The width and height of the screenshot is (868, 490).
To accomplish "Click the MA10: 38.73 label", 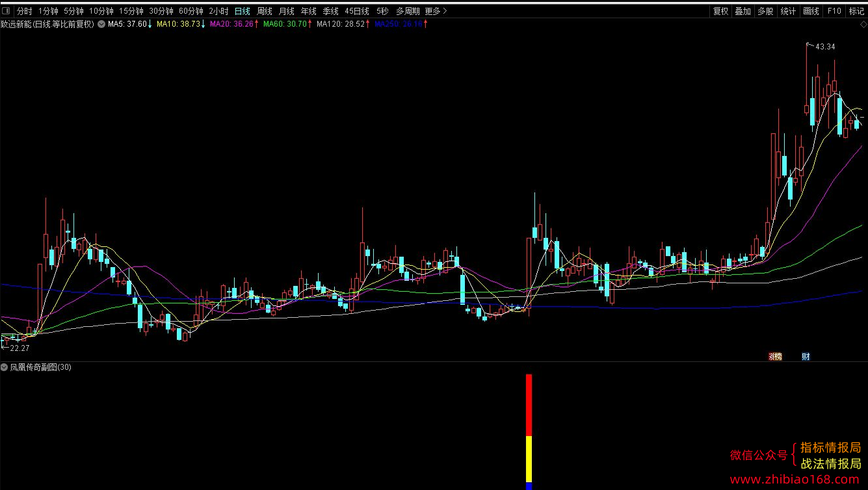I will tap(178, 24).
